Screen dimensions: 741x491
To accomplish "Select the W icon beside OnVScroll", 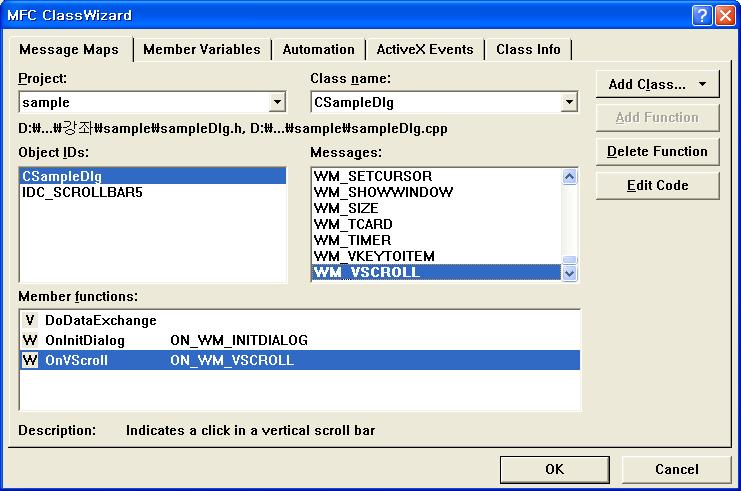I will pyautogui.click(x=30, y=360).
